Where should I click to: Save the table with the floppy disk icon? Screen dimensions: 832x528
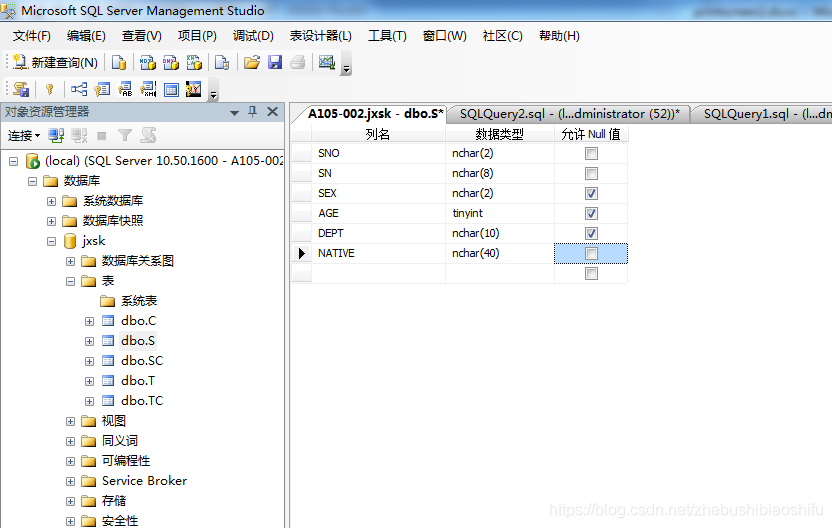point(275,63)
